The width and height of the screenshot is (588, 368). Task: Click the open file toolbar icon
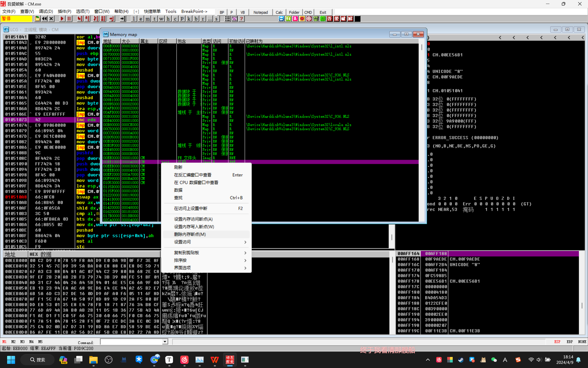pyautogui.click(x=37, y=19)
